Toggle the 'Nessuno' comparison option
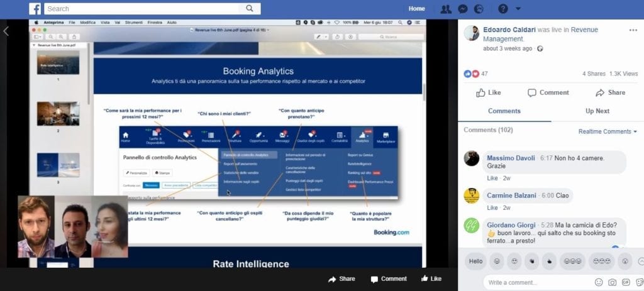Viewport: 644px width, 291px height. tap(151, 185)
